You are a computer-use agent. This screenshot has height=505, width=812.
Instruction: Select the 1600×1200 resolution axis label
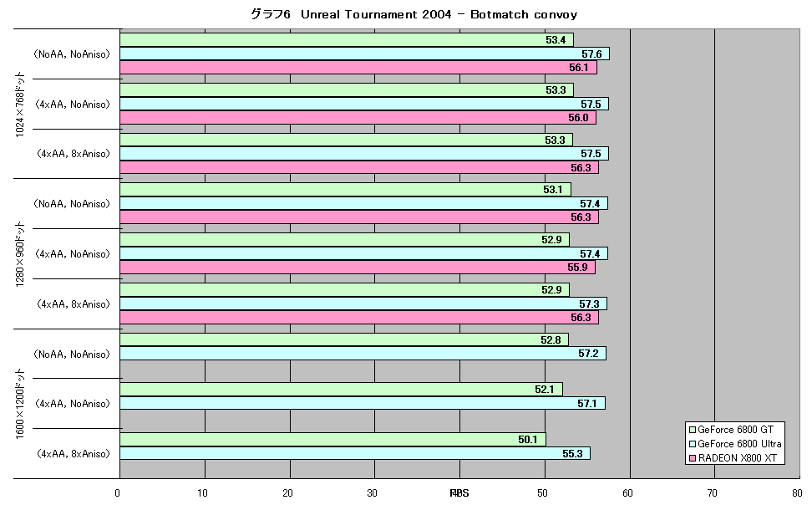(x=20, y=404)
